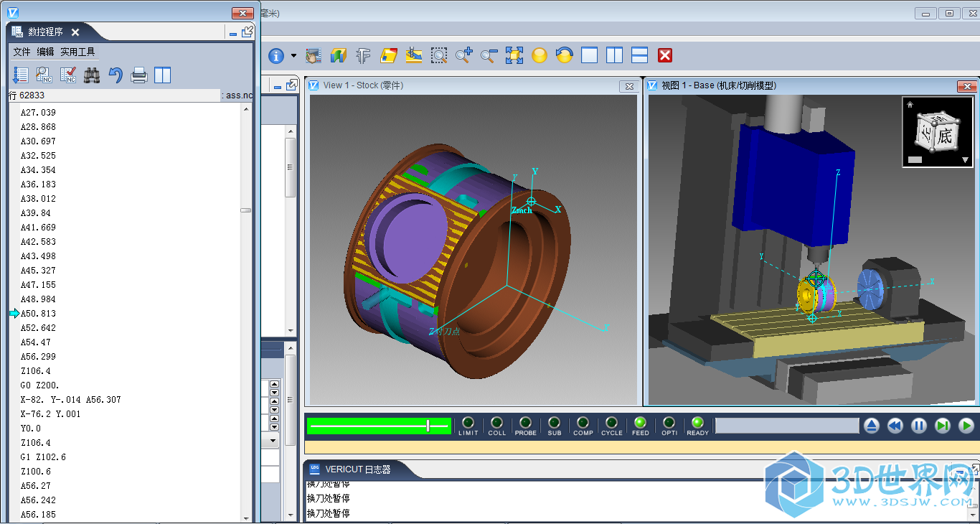This screenshot has width=980, height=524.
Task: Toggle the READY indicator light
Action: click(x=697, y=423)
